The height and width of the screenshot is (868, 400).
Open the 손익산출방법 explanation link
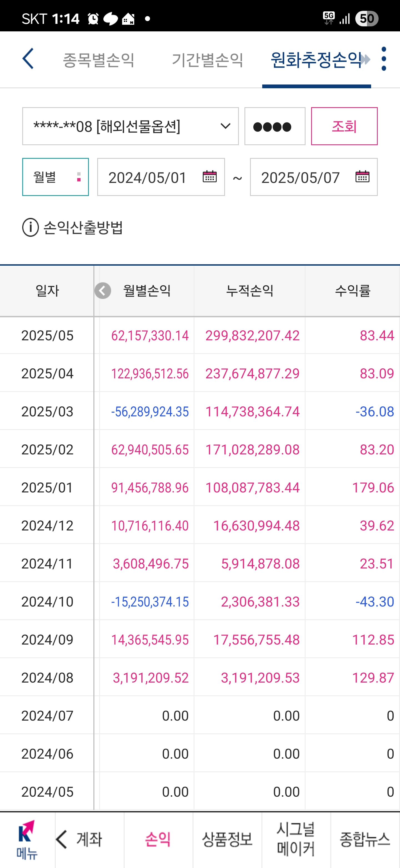[x=83, y=227]
